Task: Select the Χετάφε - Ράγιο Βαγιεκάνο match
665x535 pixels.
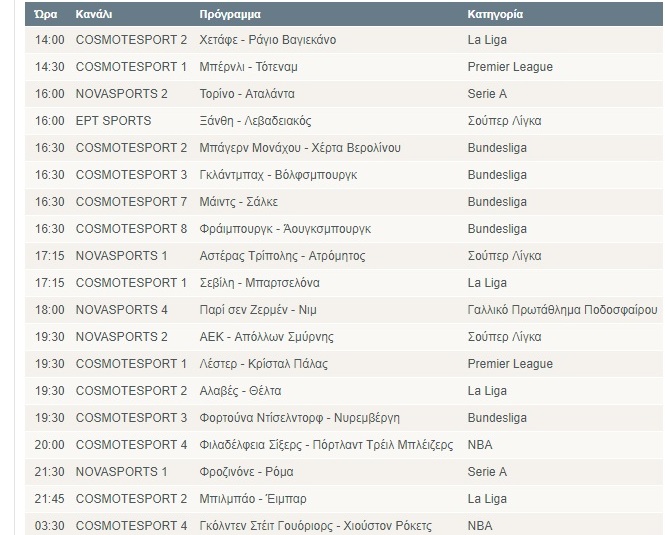Action: pyautogui.click(x=268, y=40)
